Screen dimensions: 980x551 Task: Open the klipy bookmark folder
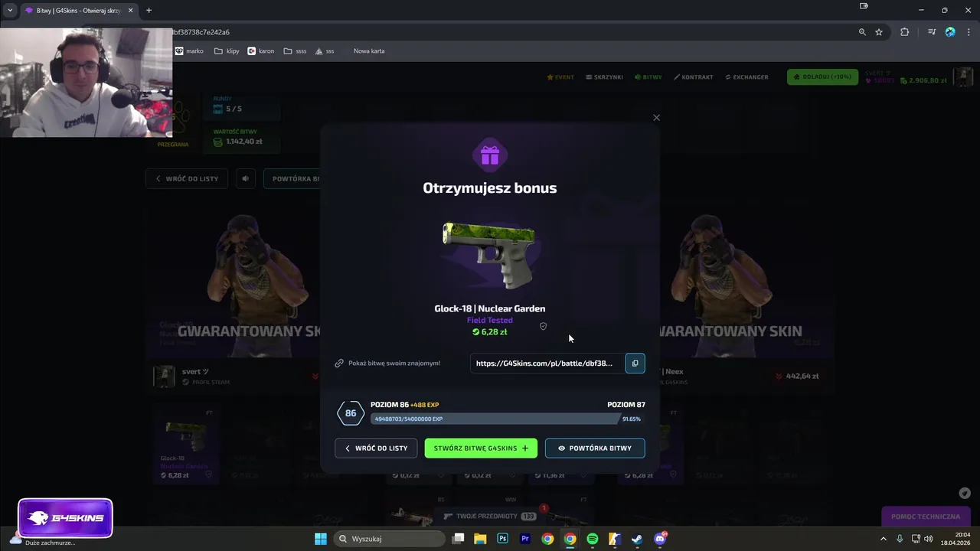point(227,51)
